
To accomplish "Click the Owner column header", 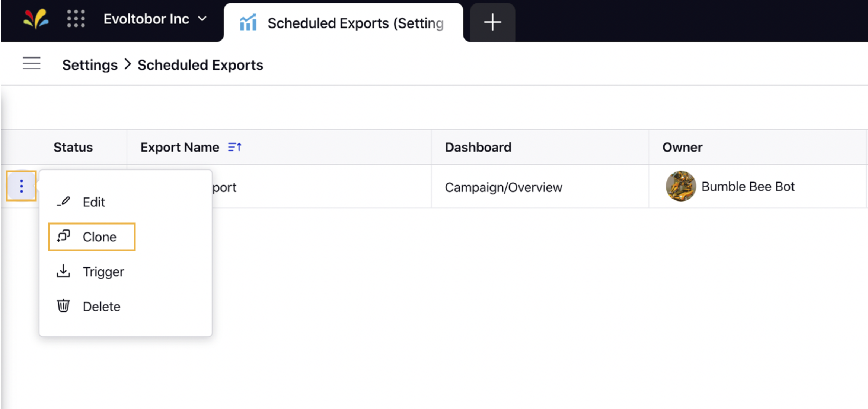I will [x=682, y=147].
